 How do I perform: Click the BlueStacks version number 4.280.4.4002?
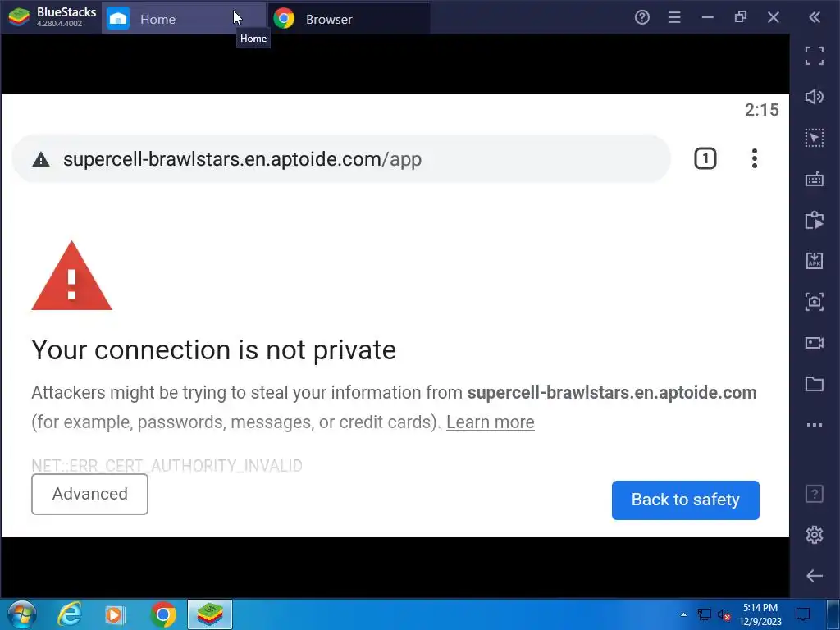point(59,24)
